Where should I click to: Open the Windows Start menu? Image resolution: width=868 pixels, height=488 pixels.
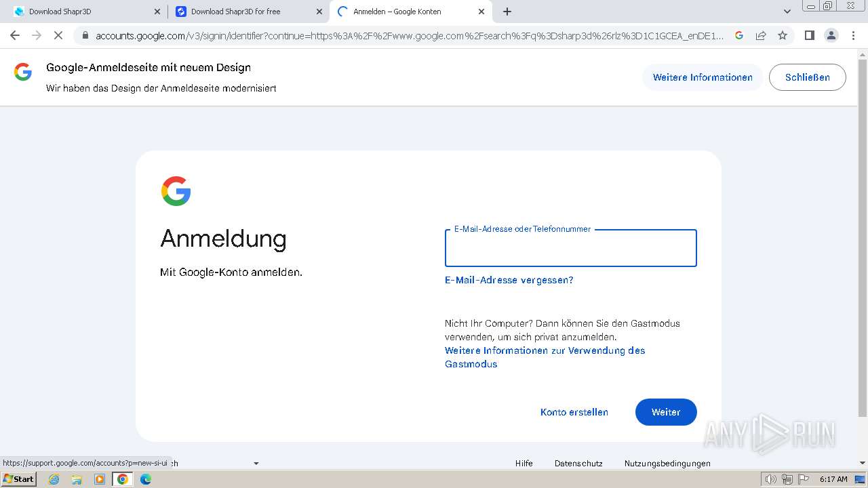19,479
